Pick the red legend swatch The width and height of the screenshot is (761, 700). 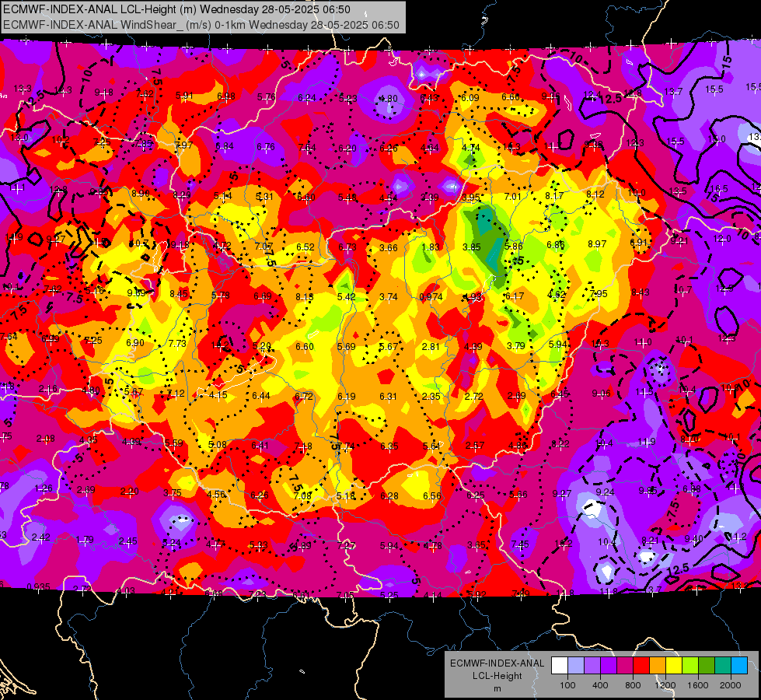pos(641,666)
